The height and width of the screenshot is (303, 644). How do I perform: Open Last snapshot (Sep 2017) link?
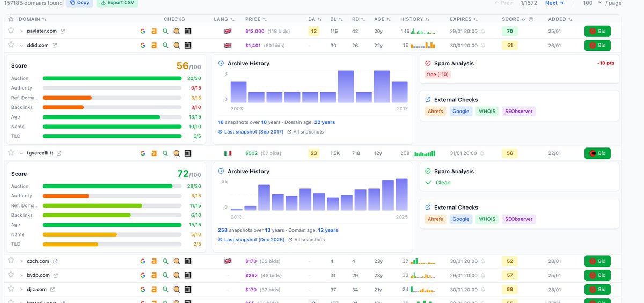[x=251, y=131]
